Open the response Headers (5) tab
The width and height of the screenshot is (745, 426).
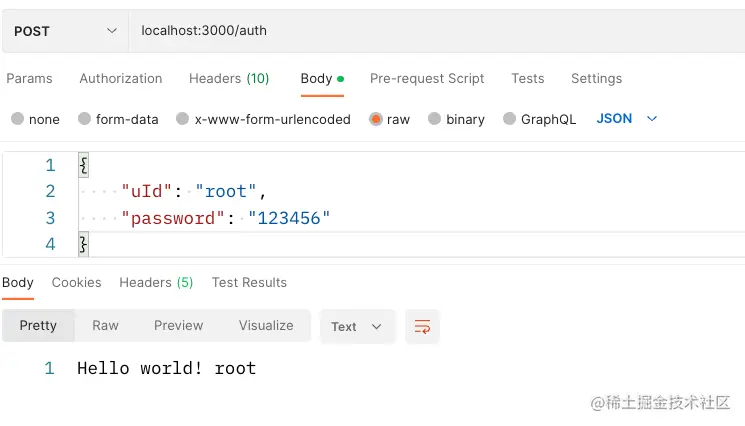click(x=156, y=283)
